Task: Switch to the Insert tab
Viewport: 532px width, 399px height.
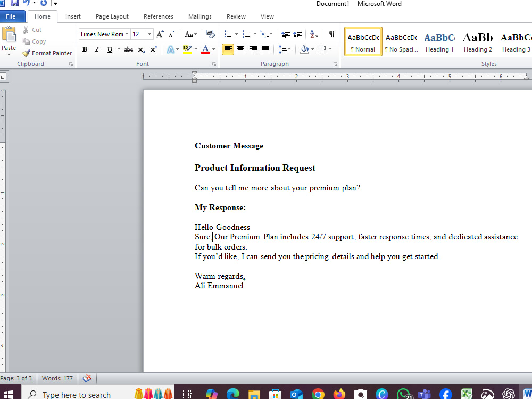Action: [x=73, y=16]
